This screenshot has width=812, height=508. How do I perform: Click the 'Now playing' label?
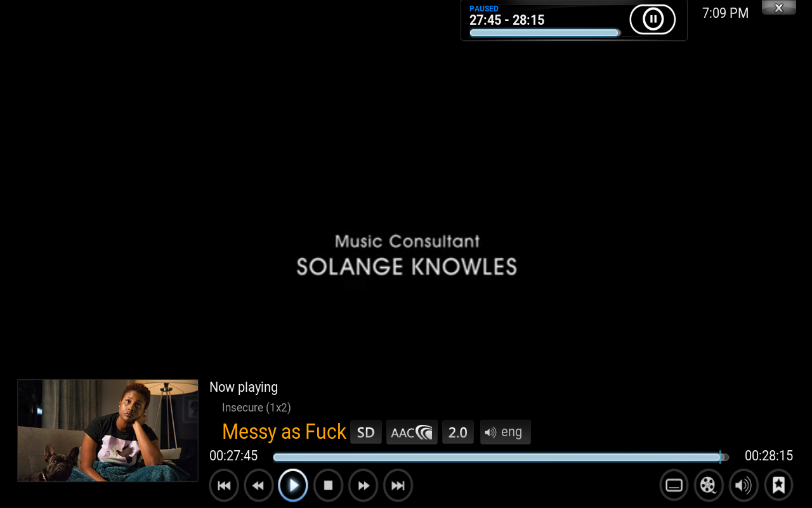point(244,387)
